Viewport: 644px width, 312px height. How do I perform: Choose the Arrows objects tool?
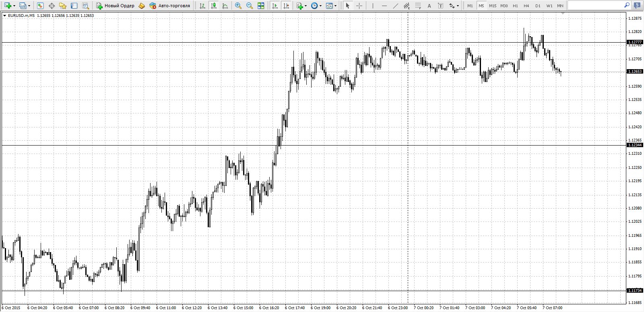pyautogui.click(x=452, y=6)
